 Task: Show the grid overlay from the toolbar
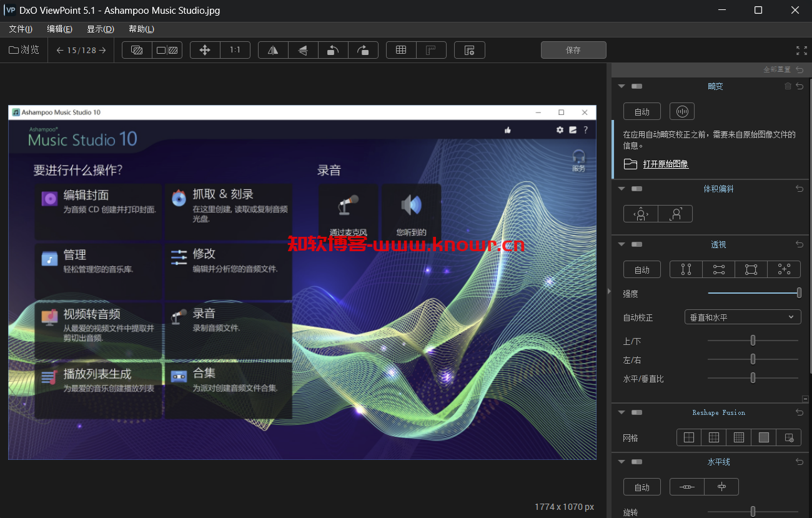tap(401, 50)
